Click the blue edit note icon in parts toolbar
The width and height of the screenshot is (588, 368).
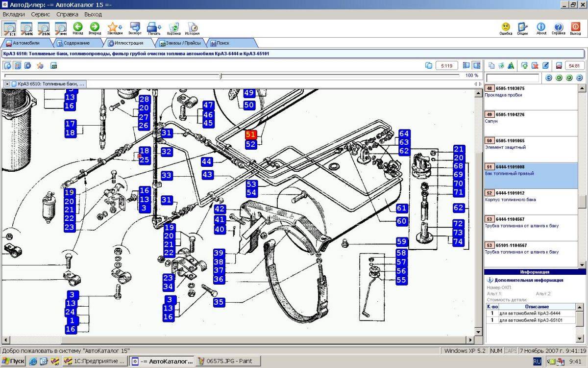(545, 65)
